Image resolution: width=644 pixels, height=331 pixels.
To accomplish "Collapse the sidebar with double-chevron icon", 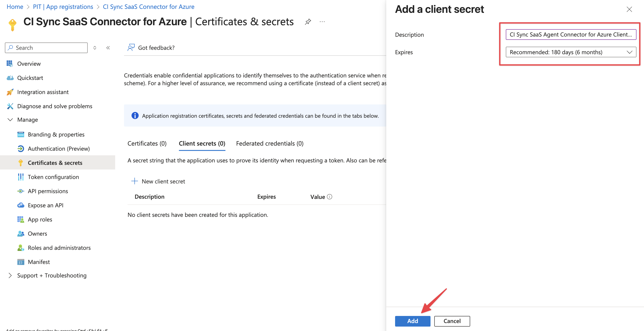I will click(108, 48).
